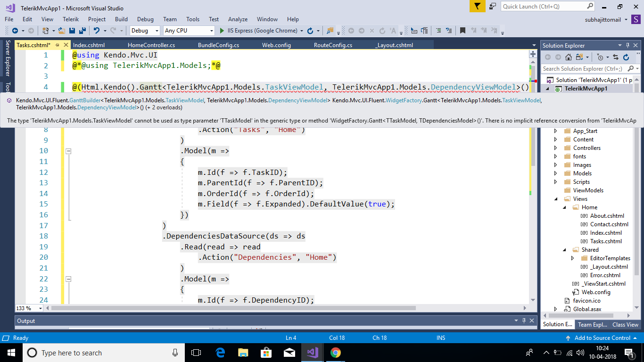
Task: Open Tasks.cshtml in Solution Explorer tree
Action: point(606,241)
